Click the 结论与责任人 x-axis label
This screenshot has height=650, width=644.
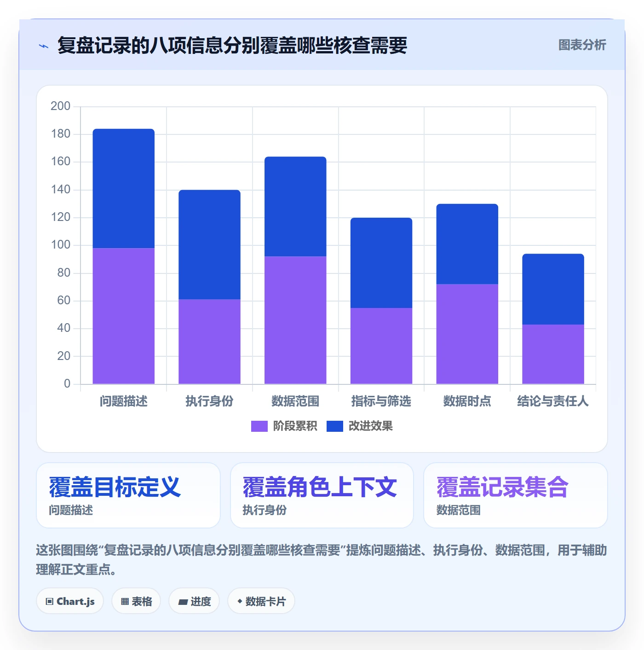(553, 401)
